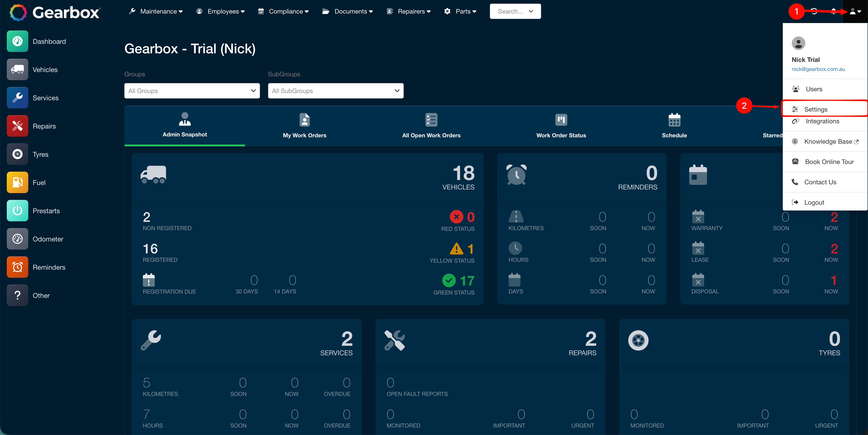868x435 pixels.
Task: Click the alarm clock icon on Reminders card
Action: click(x=517, y=175)
